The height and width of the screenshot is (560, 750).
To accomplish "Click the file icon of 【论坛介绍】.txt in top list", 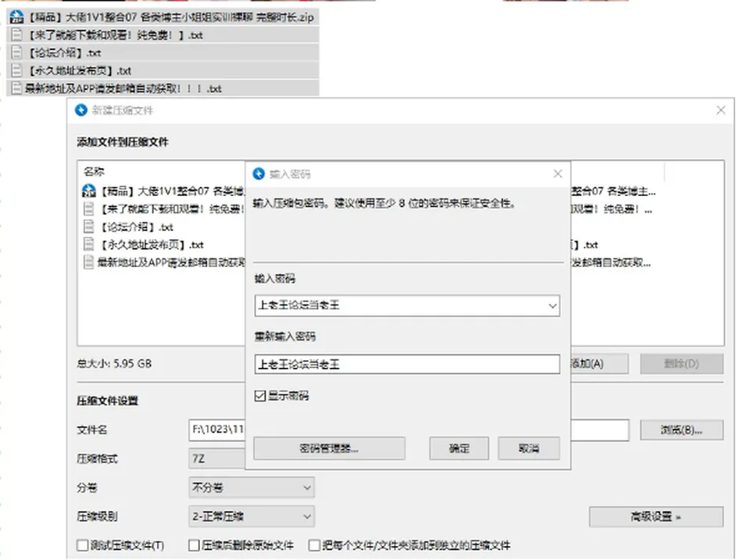I will (x=16, y=52).
